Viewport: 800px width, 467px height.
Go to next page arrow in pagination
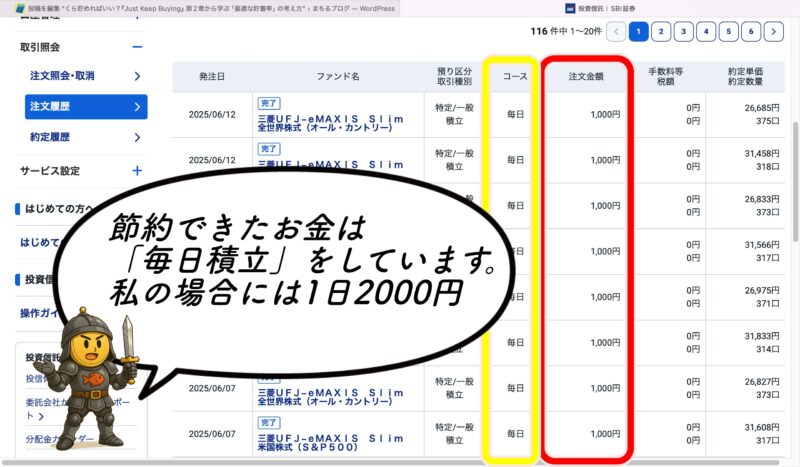point(773,32)
